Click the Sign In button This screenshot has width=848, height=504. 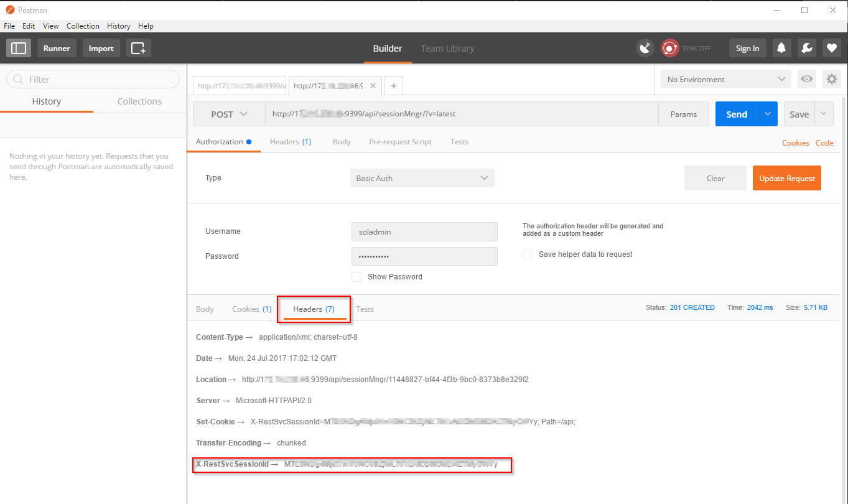coord(747,48)
